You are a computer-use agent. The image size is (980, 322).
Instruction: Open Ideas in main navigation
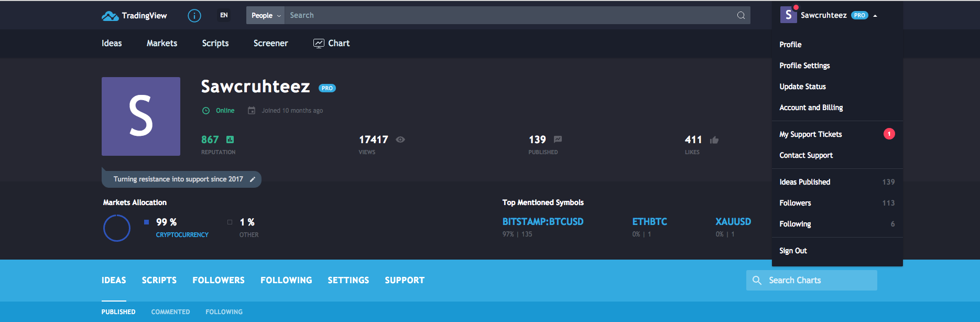[112, 44]
